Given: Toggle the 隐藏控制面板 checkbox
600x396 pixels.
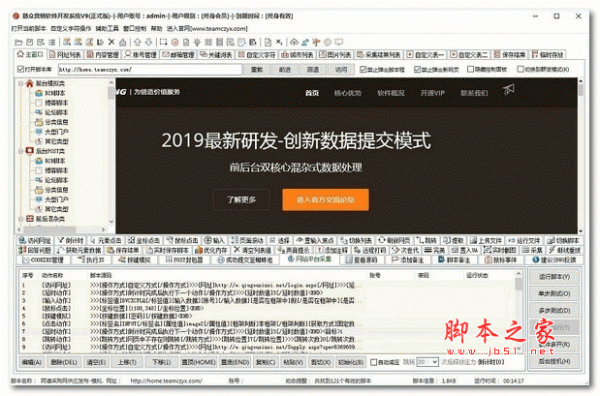Looking at the screenshot, I should 471,69.
